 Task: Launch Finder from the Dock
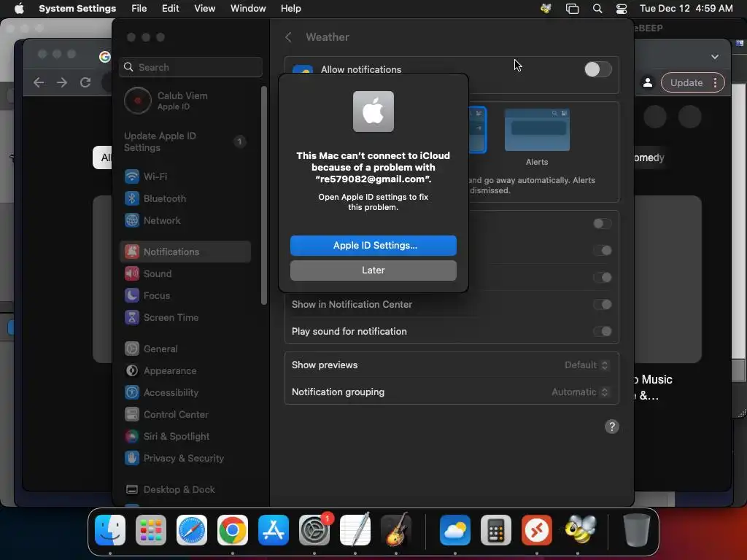click(110, 530)
